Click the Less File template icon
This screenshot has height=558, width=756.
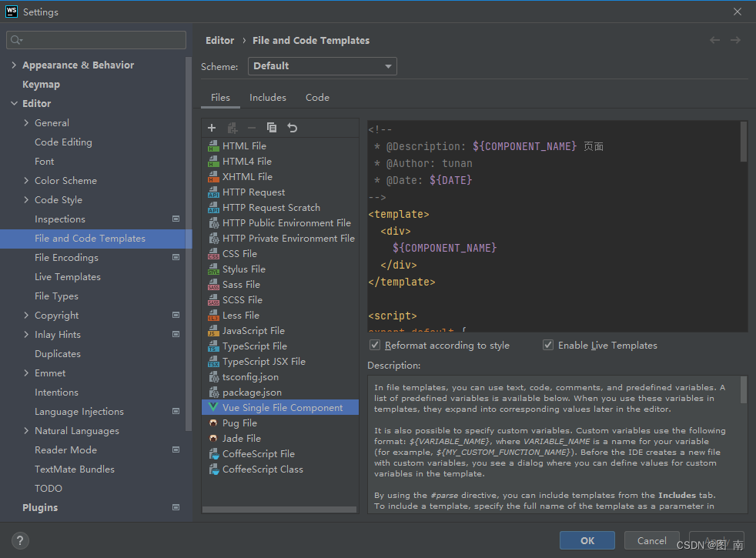click(x=213, y=316)
